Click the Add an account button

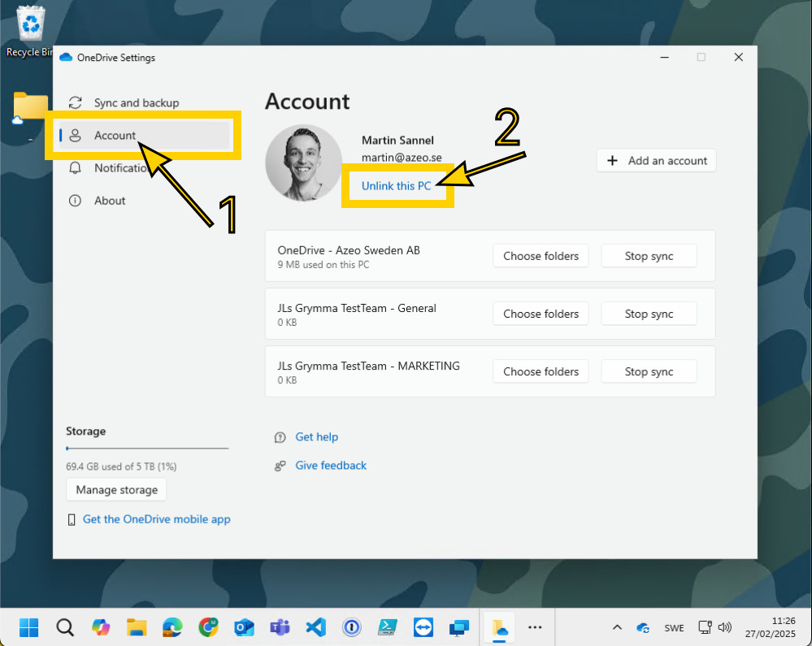click(x=655, y=160)
